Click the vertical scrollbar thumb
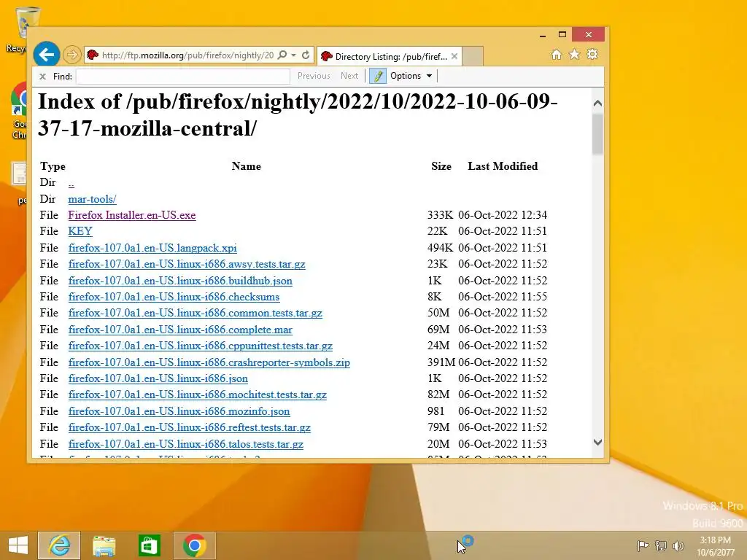This screenshot has width=747, height=560. [598, 134]
